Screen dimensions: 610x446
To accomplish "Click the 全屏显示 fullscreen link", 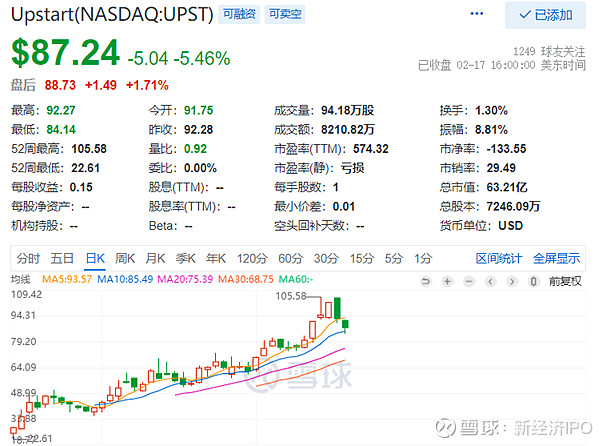I will 556,258.
